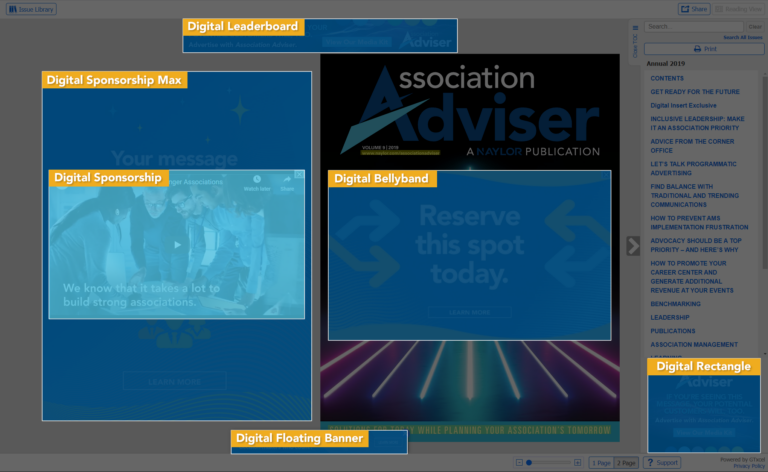
Task: Click the hamburger icon above Close TOC
Action: click(635, 28)
